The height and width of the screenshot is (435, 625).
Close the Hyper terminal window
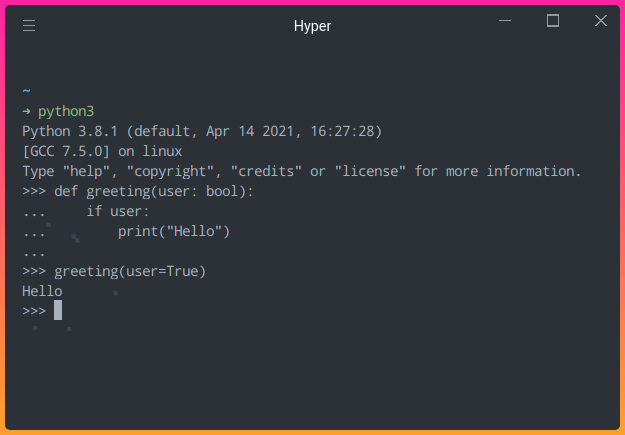click(x=600, y=21)
